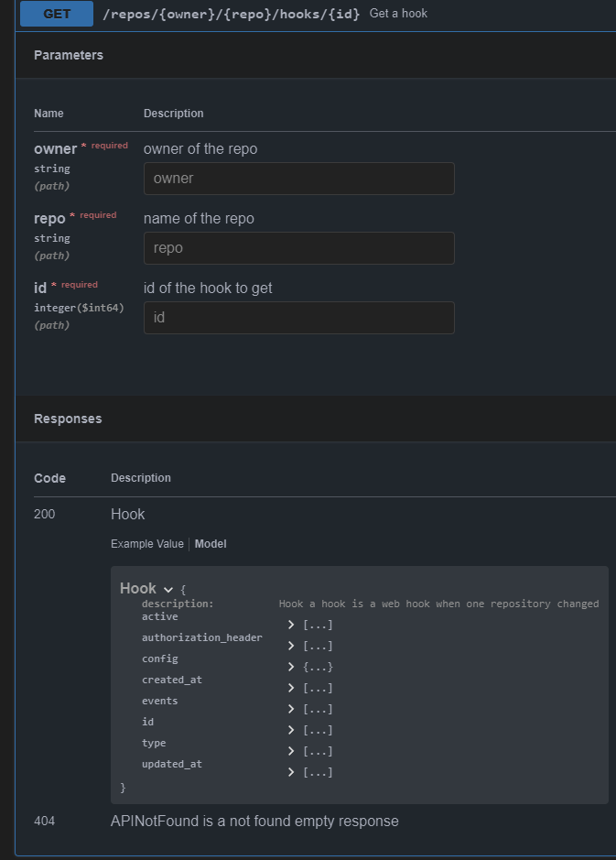Click the Parameters section header
Image resolution: width=616 pixels, height=860 pixels.
pos(69,55)
